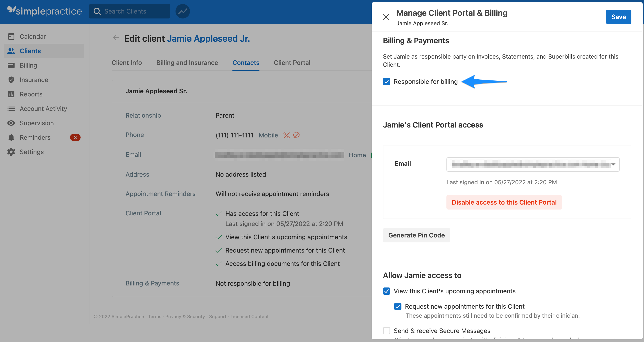
Task: Click the Calendar icon in sidebar
Action: tap(11, 36)
